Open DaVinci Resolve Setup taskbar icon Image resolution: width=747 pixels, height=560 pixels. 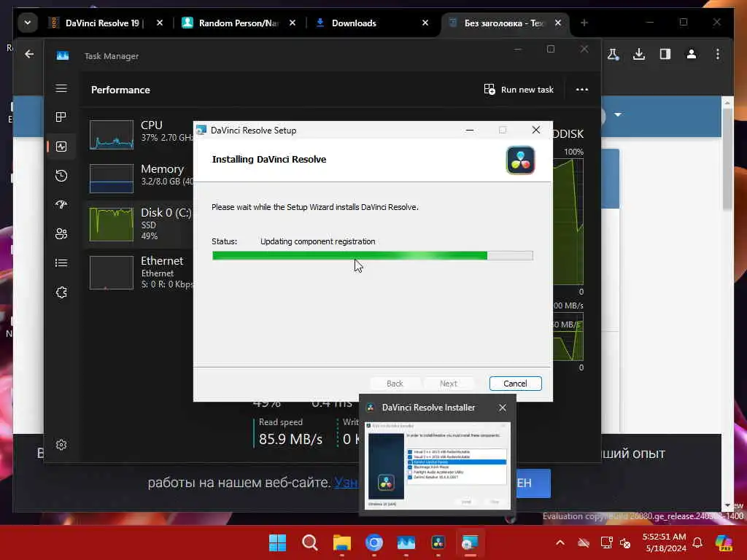[x=470, y=542]
